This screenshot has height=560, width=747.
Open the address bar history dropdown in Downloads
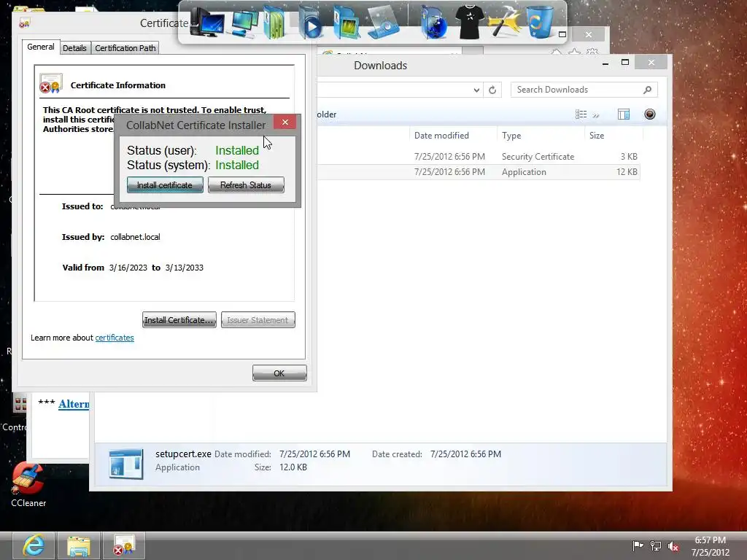pos(476,90)
